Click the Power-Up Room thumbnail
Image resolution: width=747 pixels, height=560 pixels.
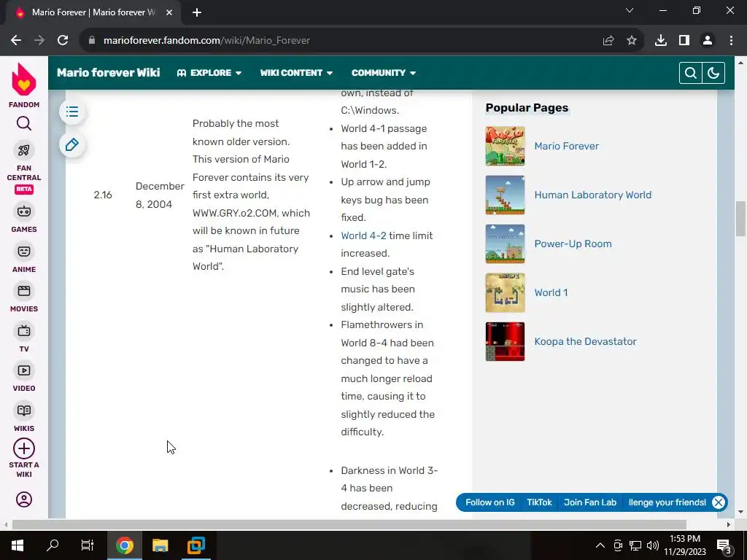(505, 244)
